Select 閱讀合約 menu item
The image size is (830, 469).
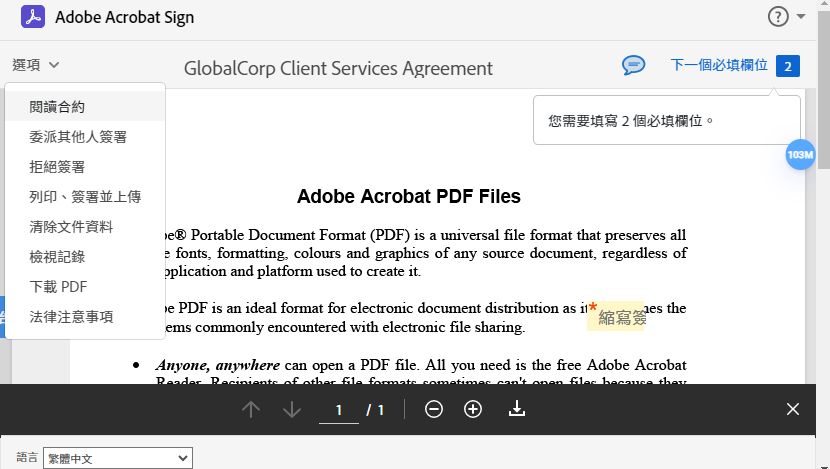tap(85, 107)
